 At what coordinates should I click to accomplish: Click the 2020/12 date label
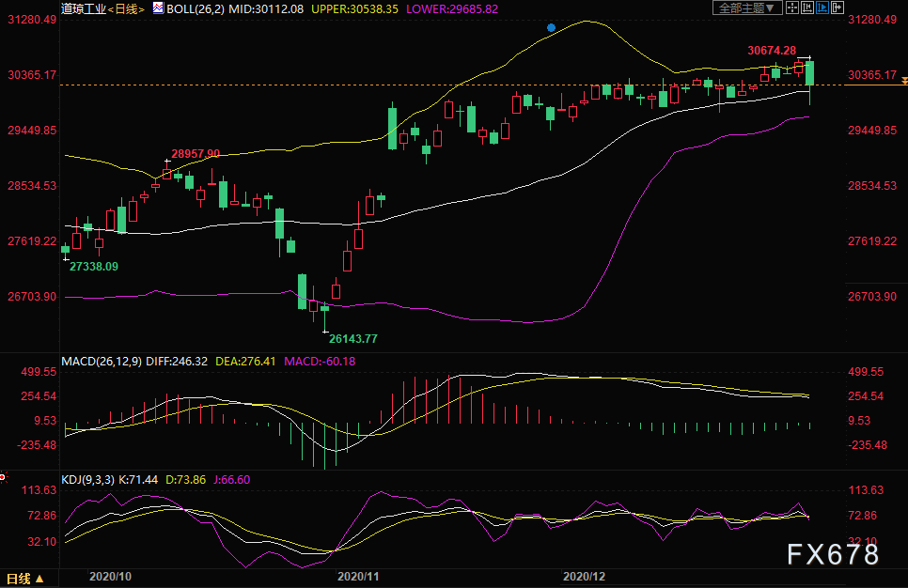(x=584, y=577)
